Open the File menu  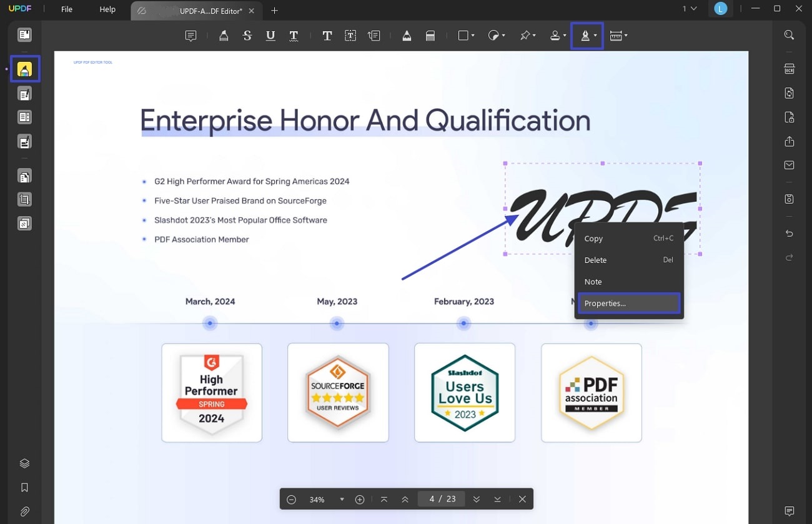click(x=66, y=9)
